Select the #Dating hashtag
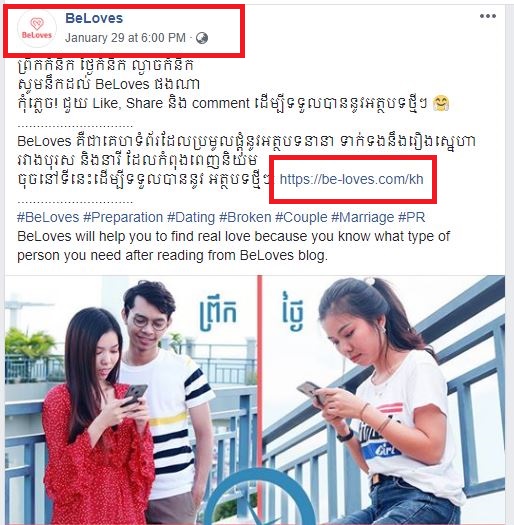Screen dimensions: 514x525 (191, 217)
